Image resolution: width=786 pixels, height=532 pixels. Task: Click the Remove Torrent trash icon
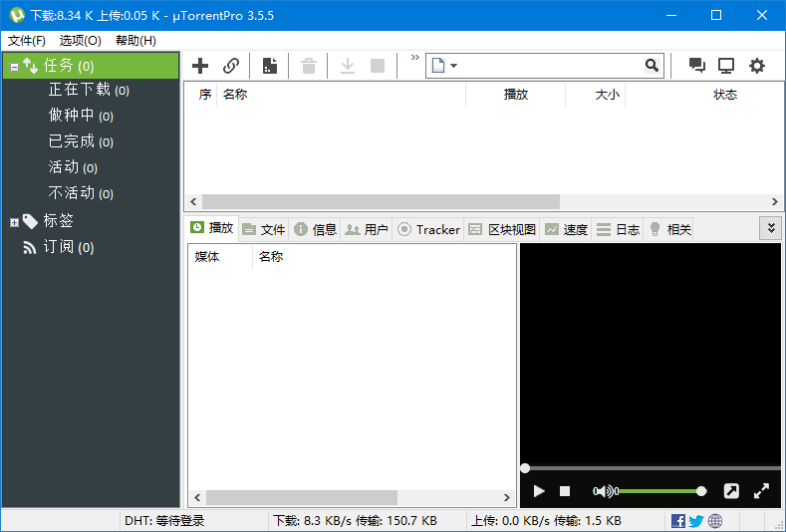tap(309, 66)
